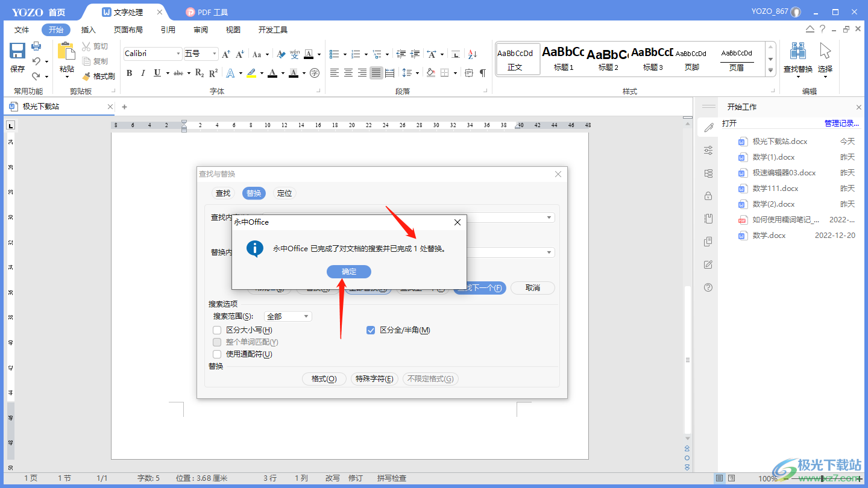Screen dimensions: 868x488
Task: Enable 使用通配符 (wildcards) checkbox
Action: 217,354
